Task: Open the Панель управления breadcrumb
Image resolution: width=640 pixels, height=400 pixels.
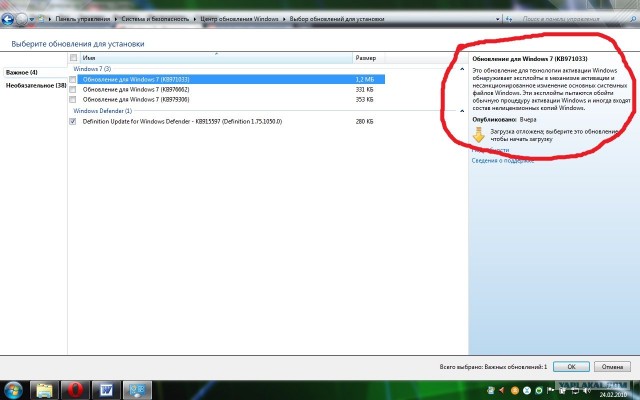Action: (83, 19)
